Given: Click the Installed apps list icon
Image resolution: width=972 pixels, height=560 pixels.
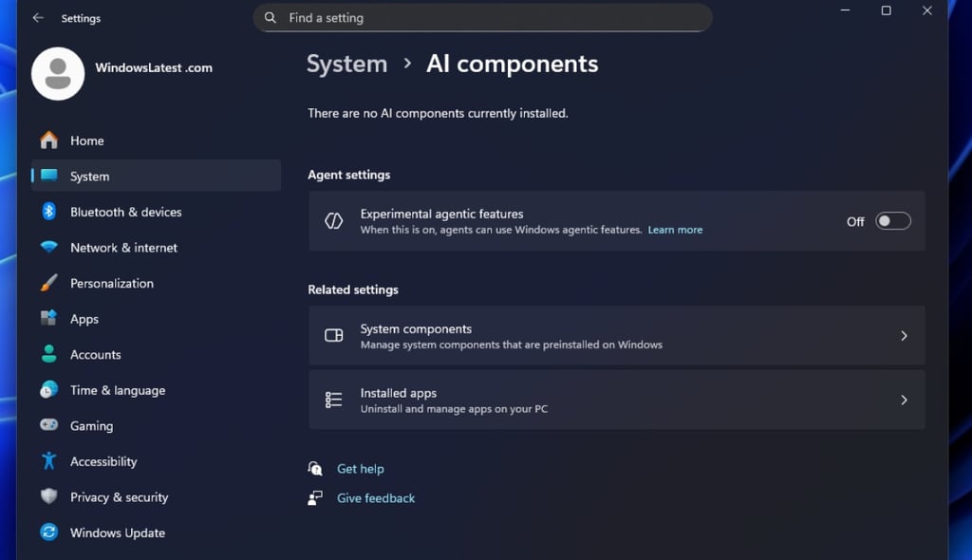Looking at the screenshot, I should tap(333, 400).
